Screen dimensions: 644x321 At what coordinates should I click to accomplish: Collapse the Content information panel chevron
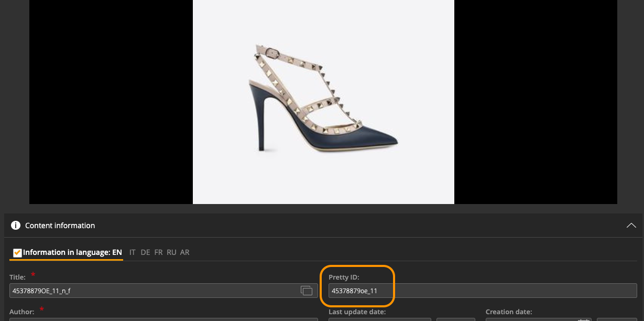coord(631,226)
